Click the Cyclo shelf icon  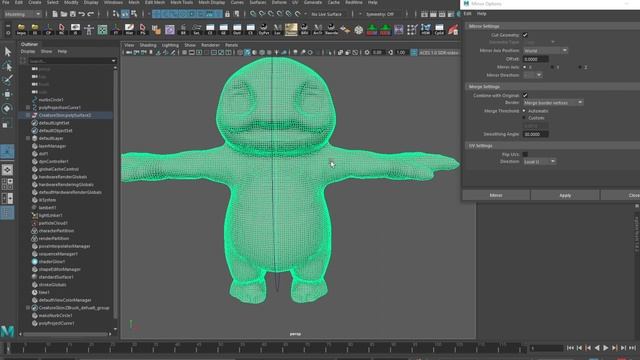tap(439, 29)
